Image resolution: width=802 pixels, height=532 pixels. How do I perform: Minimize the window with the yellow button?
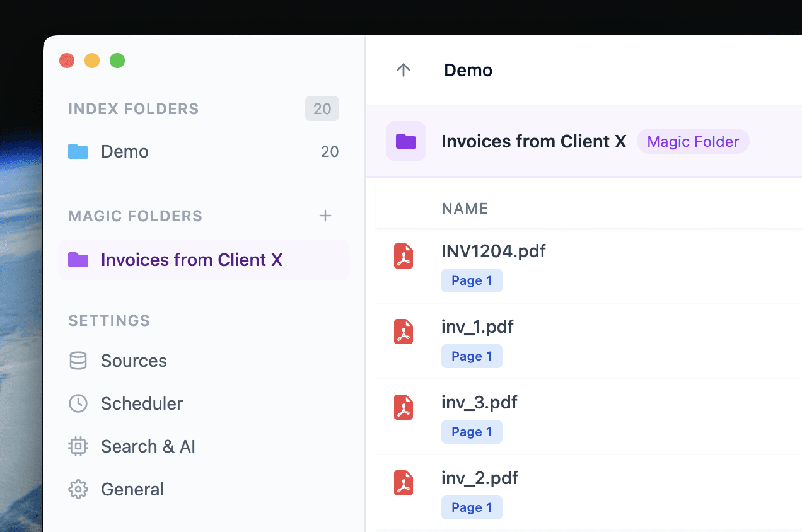[x=92, y=61]
